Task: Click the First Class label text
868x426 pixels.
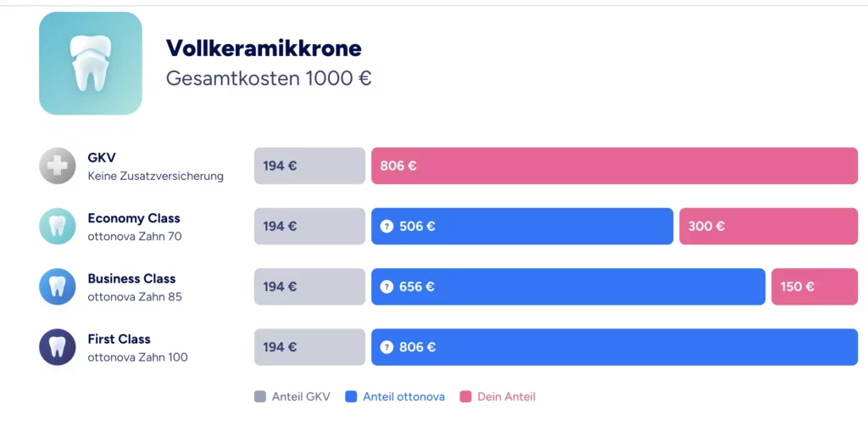Action: click(119, 339)
